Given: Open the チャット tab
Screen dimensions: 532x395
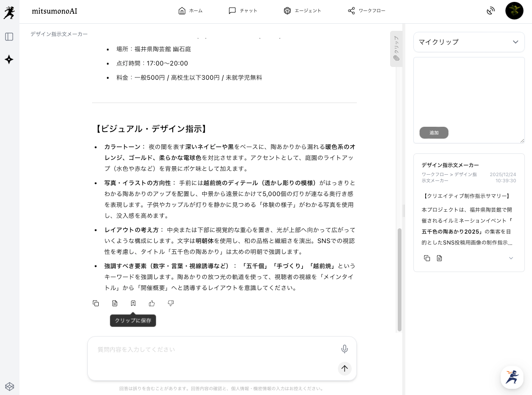Looking at the screenshot, I should click(x=243, y=10).
